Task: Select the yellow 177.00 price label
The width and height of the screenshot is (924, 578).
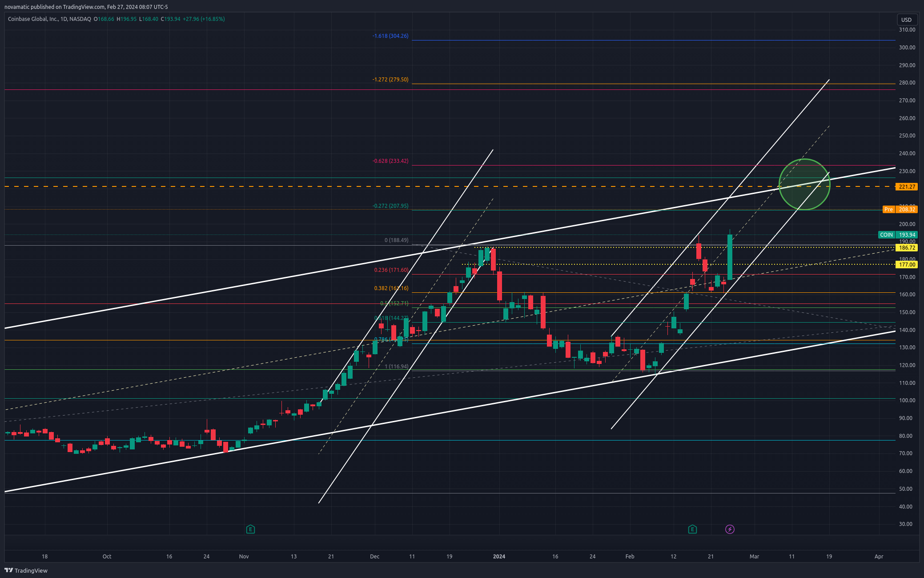Action: pos(907,264)
